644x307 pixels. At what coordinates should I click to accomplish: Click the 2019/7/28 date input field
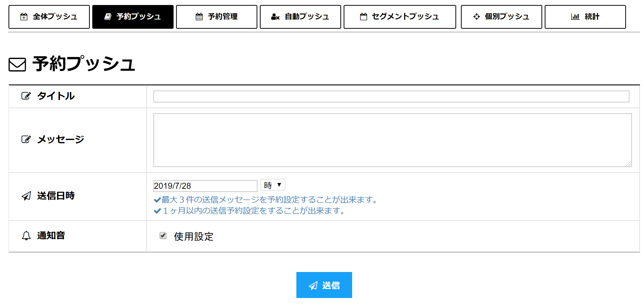(x=205, y=186)
